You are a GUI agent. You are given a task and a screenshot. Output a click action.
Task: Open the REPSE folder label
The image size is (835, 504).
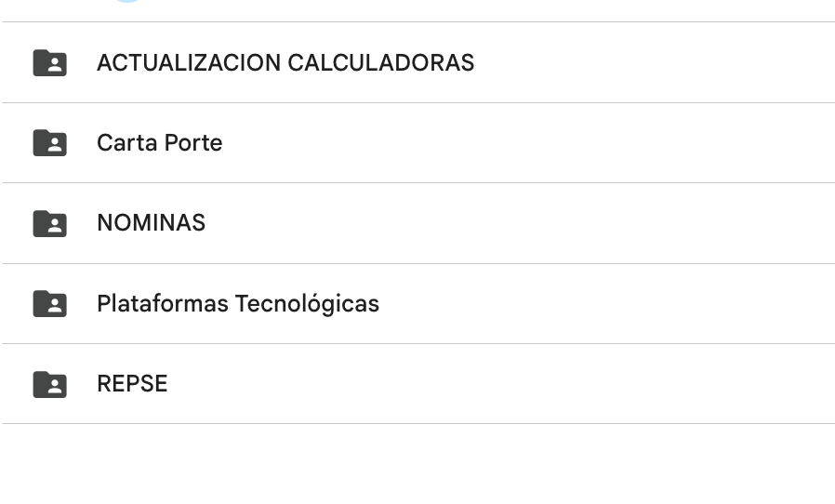pos(132,384)
